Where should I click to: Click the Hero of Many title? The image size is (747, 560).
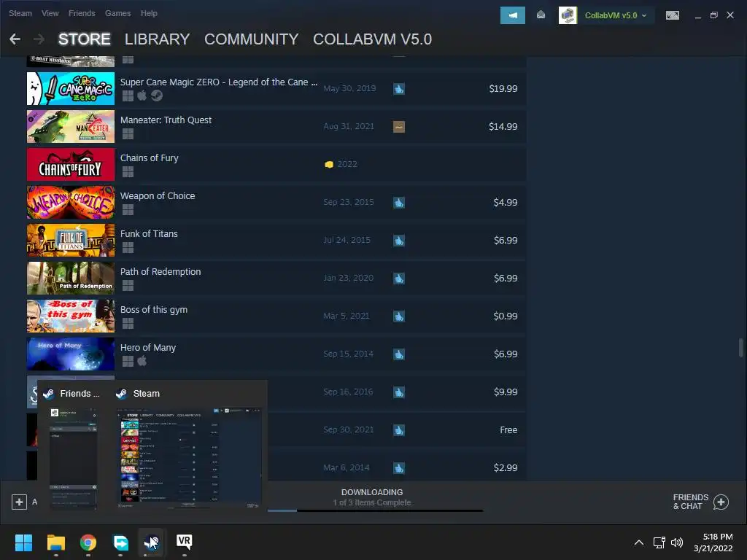pyautogui.click(x=147, y=348)
